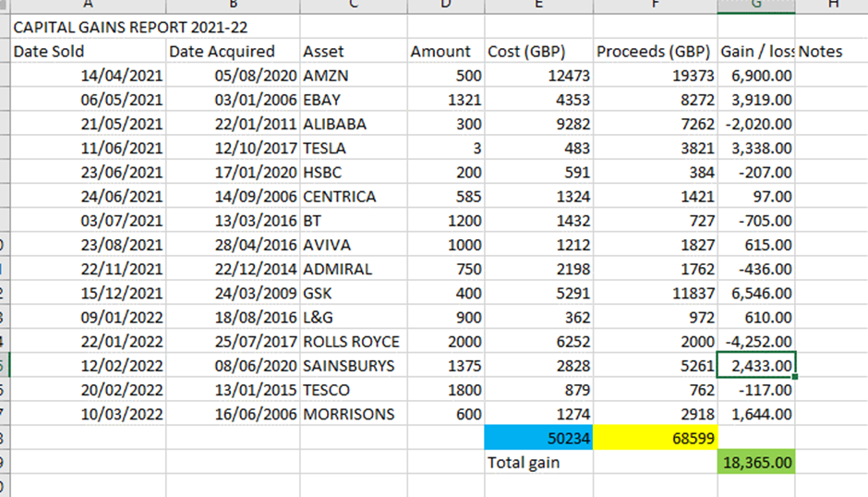
Task: Click amount 1375 for SAINSBURYS
Action: (x=446, y=366)
